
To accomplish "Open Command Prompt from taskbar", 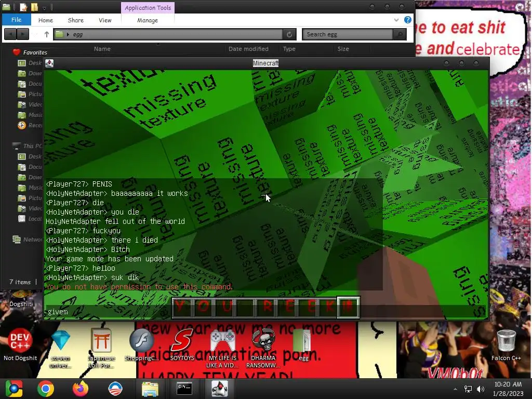I will (184, 389).
